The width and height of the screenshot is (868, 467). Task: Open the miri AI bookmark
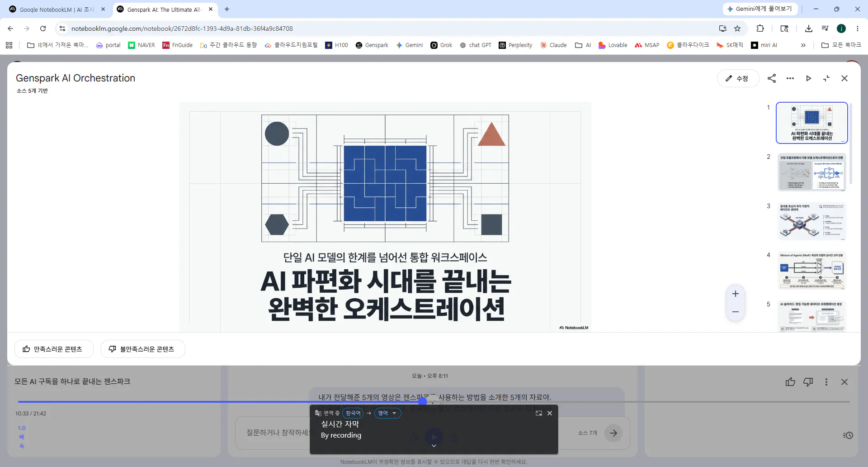[x=764, y=45]
